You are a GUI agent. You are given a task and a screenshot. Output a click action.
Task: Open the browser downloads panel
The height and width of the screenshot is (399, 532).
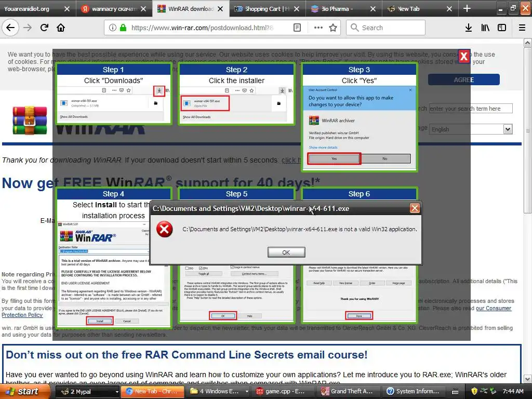(x=468, y=28)
